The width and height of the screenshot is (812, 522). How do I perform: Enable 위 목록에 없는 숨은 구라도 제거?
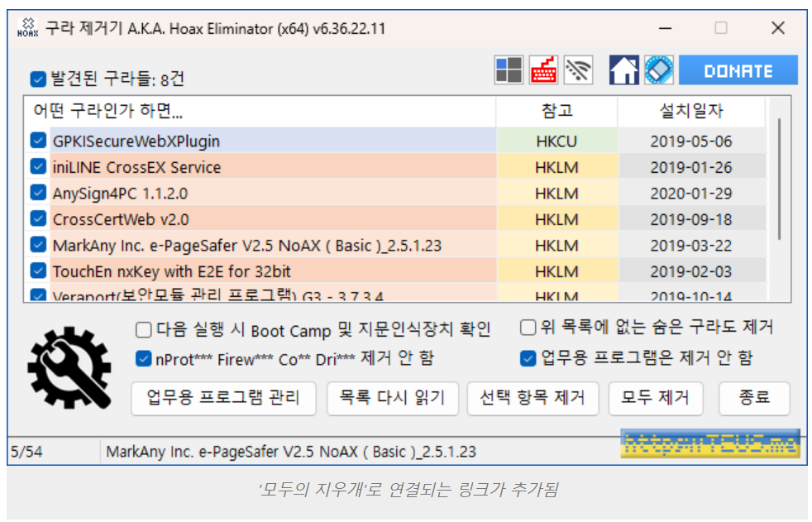click(x=528, y=328)
